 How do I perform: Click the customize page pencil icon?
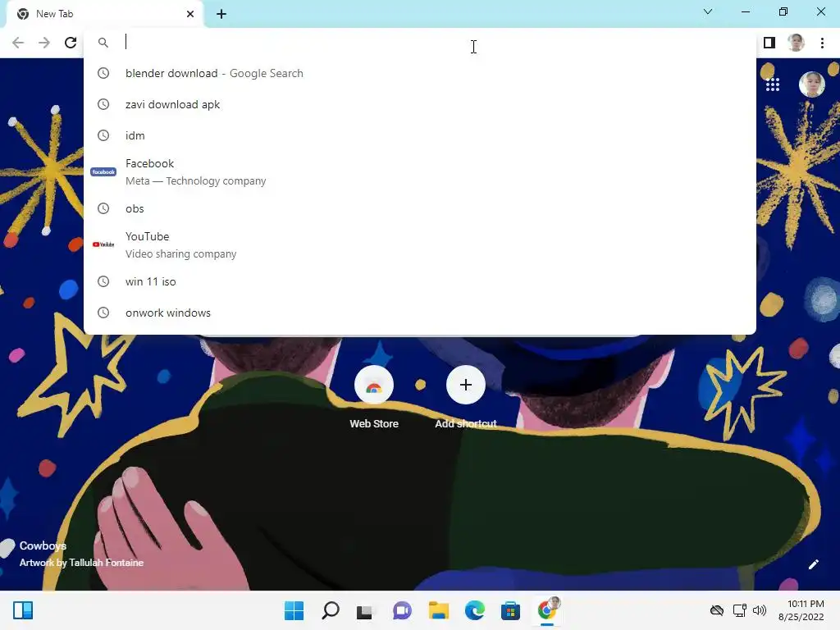813,564
